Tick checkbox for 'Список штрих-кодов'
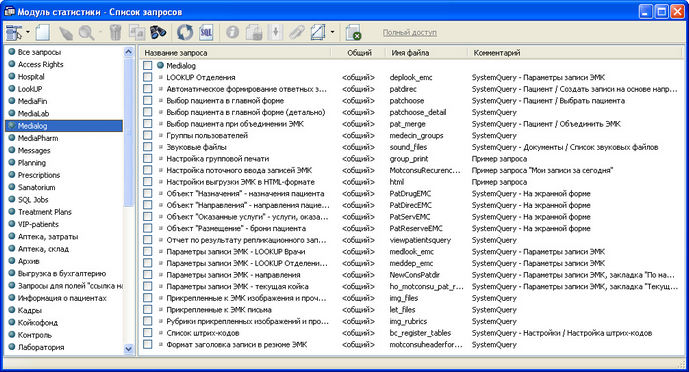Screen dimensions: 689x372 point(148,333)
